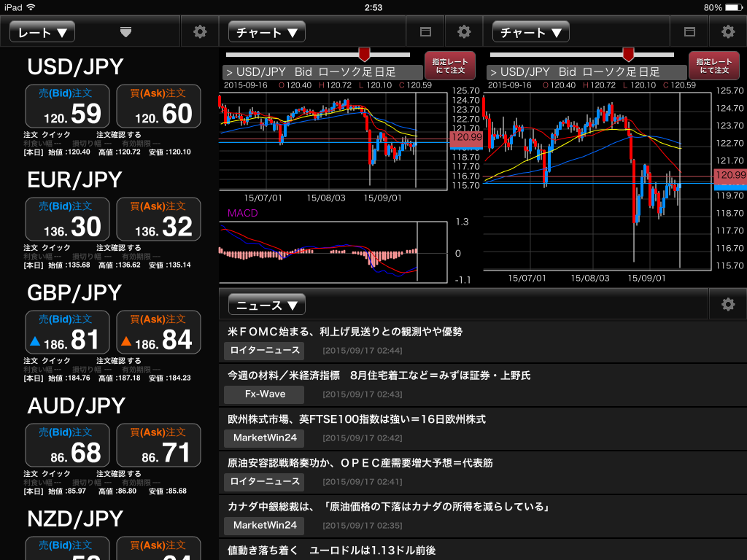Image resolution: width=747 pixels, height=560 pixels.
Task: Open news 今週の材料/米経済指標 headline
Action: (x=379, y=376)
